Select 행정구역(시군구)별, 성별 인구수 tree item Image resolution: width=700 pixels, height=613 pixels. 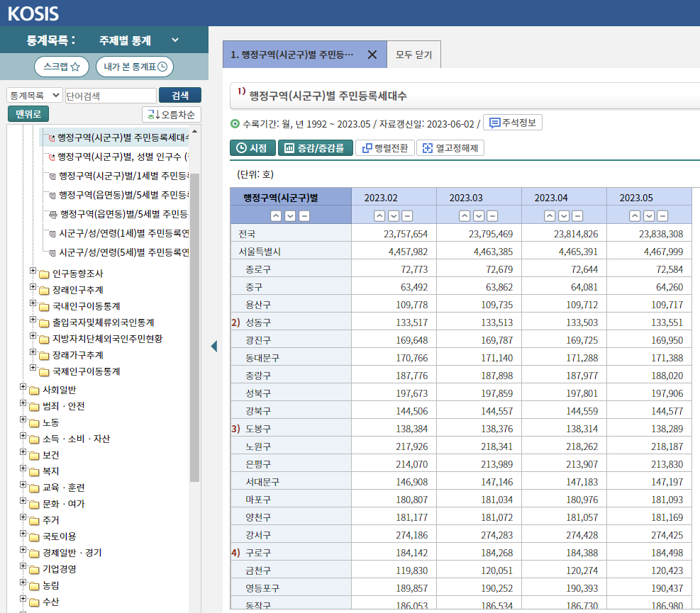pos(122,157)
